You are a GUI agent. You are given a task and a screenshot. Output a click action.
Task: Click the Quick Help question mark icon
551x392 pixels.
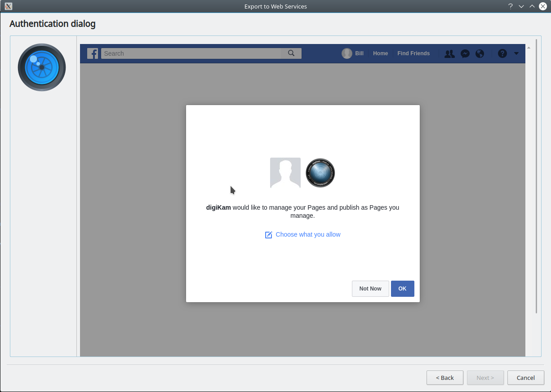[502, 53]
